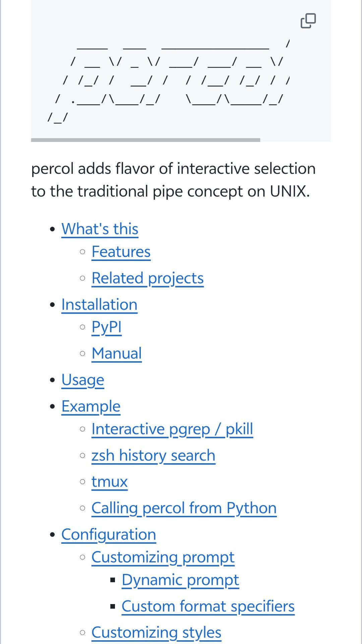Click the Example link
The width and height of the screenshot is (362, 644).
click(x=91, y=407)
